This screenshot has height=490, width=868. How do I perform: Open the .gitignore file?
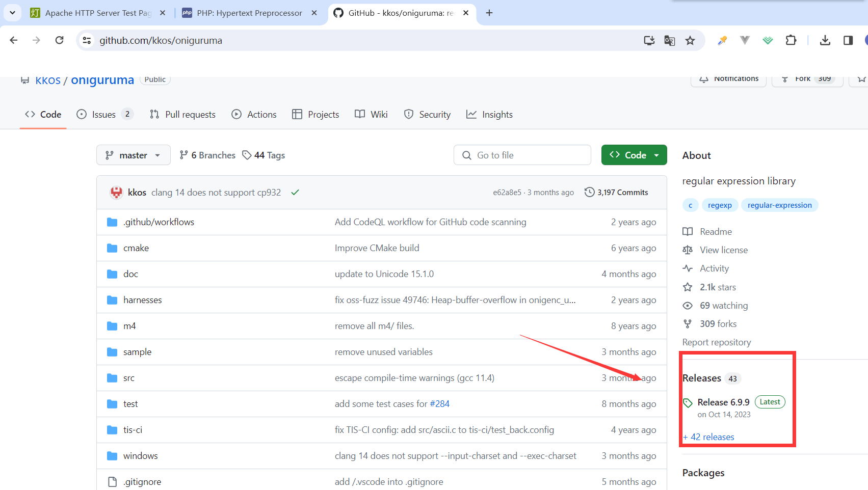[143, 482]
